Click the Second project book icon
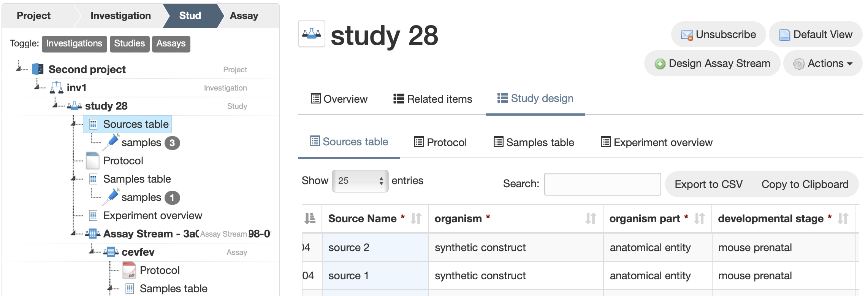Viewport: 868px width, 296px height. (x=38, y=69)
